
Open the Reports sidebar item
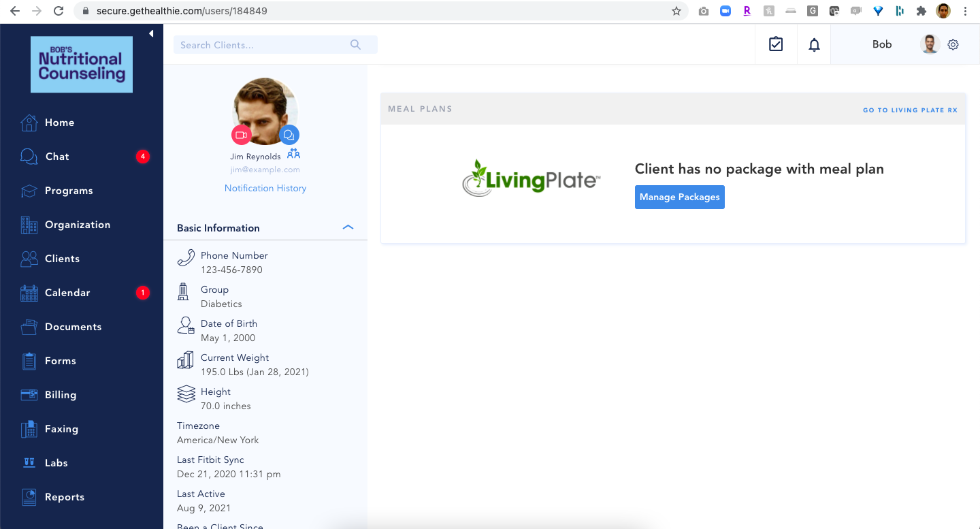pyautogui.click(x=64, y=497)
